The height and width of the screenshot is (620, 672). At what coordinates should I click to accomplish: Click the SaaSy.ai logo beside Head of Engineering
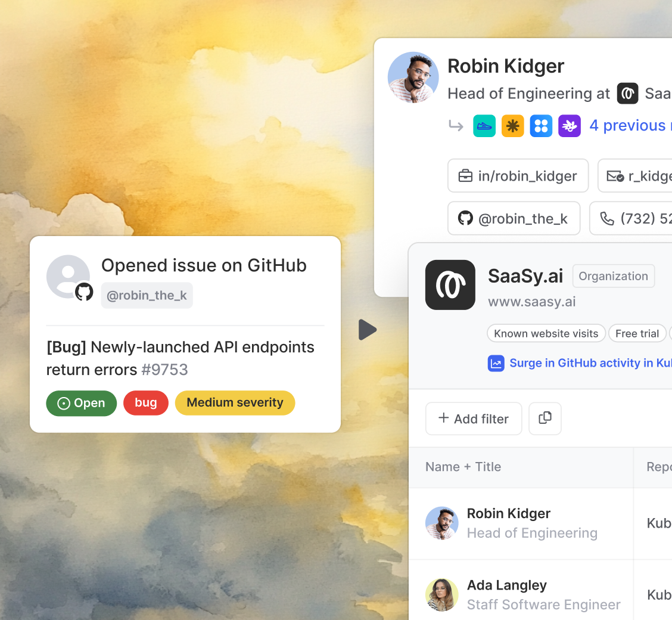tap(627, 94)
